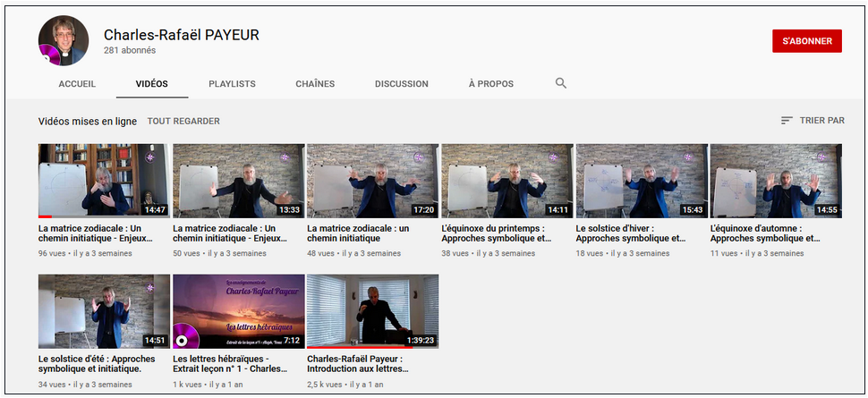Open the Le solstice d'hiver video title
The width and height of the screenshot is (868, 398).
631,233
